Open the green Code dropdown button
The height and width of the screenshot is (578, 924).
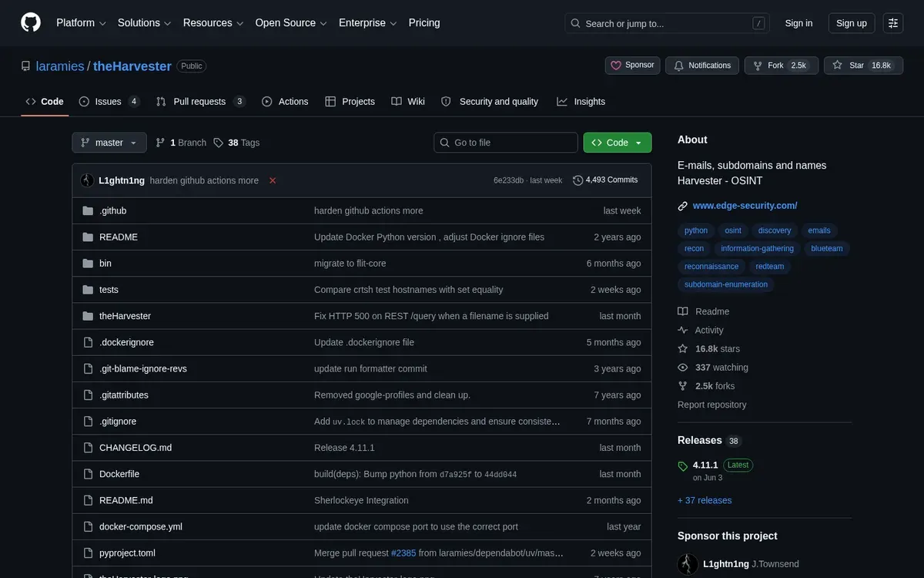pyautogui.click(x=618, y=143)
